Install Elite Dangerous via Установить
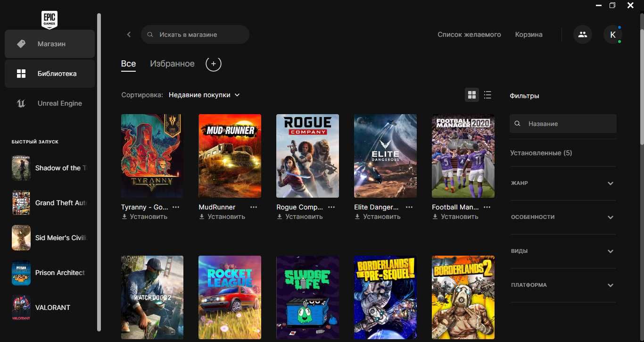 378,217
